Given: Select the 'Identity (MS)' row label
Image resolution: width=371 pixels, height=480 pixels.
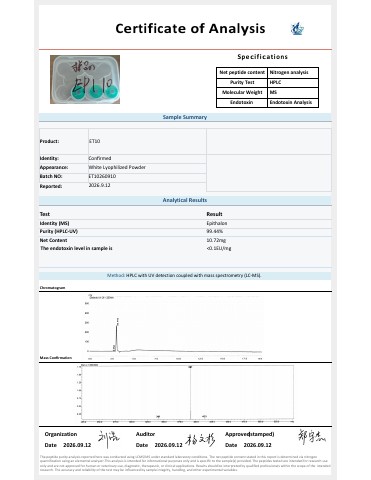Looking at the screenshot, I should click(x=54, y=223).
